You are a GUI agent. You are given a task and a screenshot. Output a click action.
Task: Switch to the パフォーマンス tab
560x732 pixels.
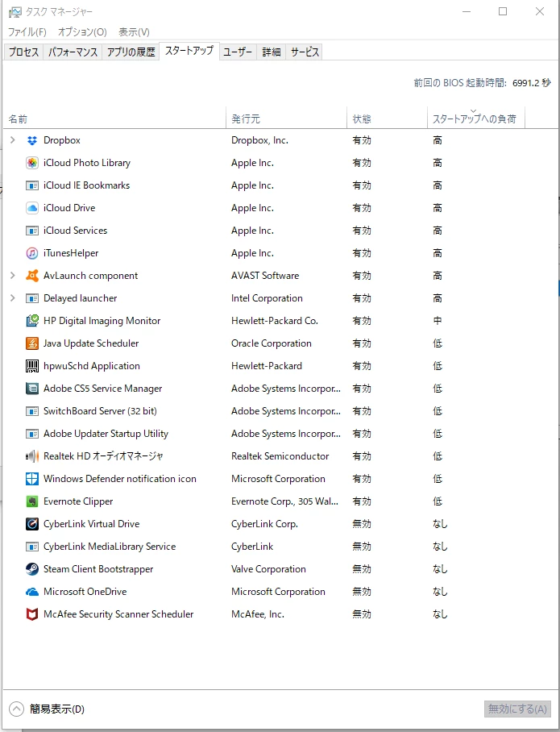pos(73,52)
